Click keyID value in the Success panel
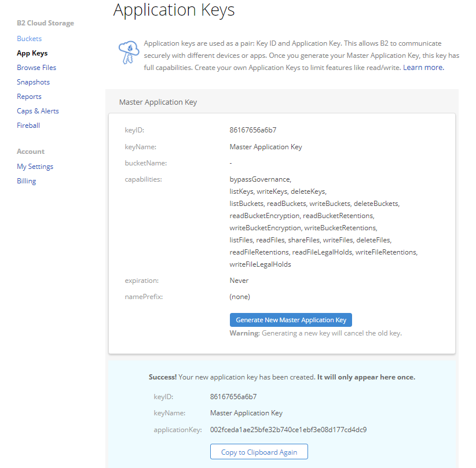This screenshot has width=476, height=468. point(233,397)
